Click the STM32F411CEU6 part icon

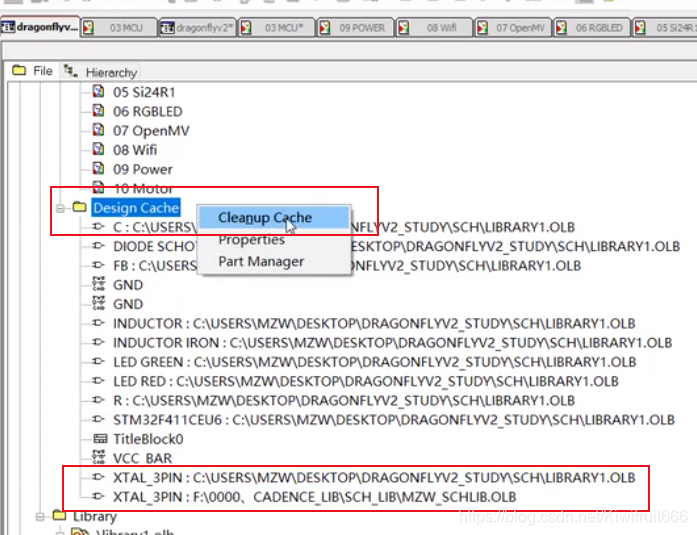point(99,420)
